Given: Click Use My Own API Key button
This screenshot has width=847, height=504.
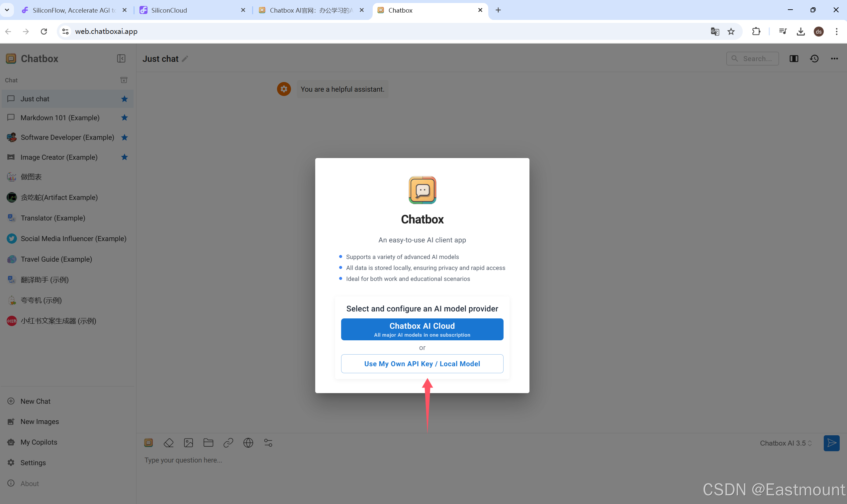Looking at the screenshot, I should pyautogui.click(x=422, y=364).
